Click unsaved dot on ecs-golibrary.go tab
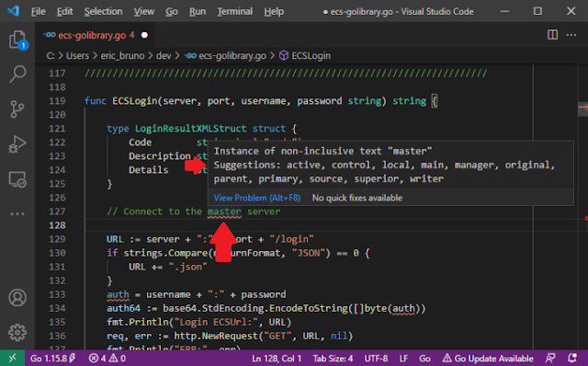 144,35
